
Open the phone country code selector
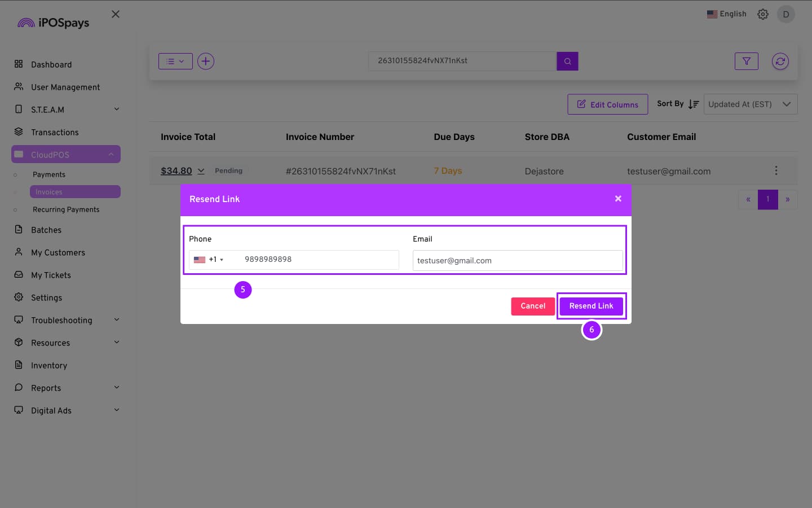tap(209, 260)
